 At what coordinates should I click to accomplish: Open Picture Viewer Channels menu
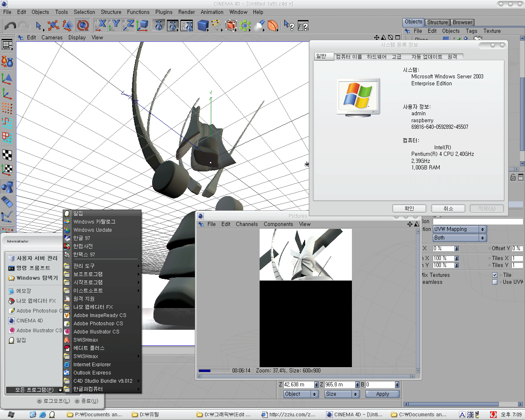[x=247, y=224]
